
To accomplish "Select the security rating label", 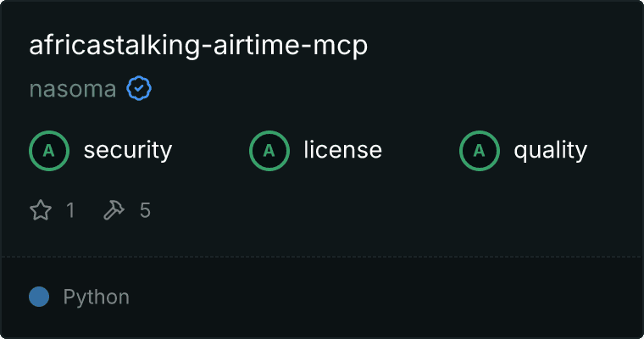I will pyautogui.click(x=128, y=150).
